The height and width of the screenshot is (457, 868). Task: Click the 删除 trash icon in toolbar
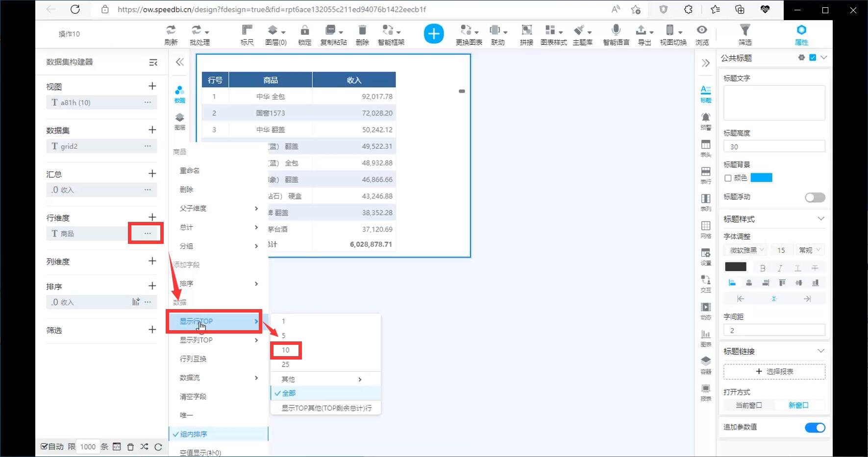[x=362, y=30]
